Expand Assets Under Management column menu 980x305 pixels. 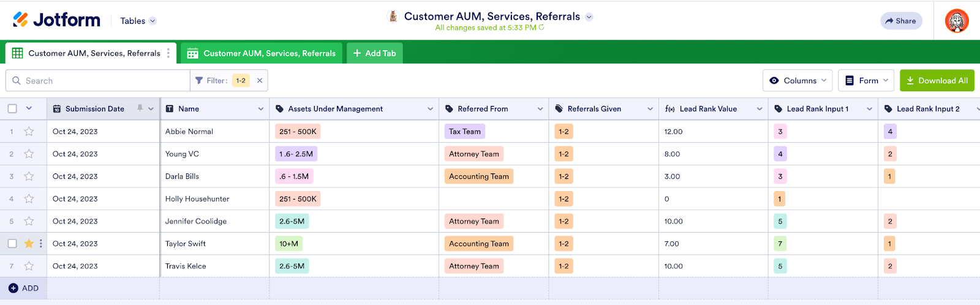[430, 109]
